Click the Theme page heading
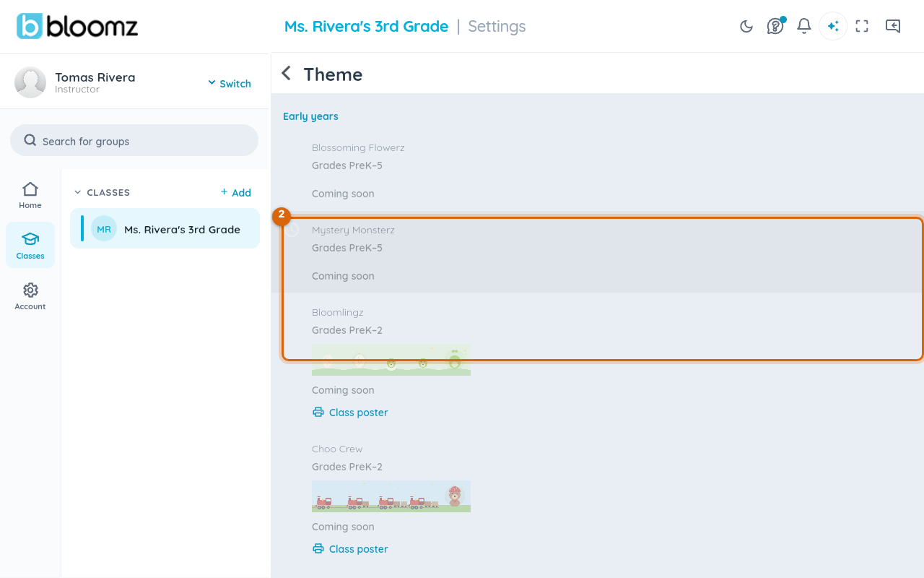Viewport: 924px width, 578px height. point(334,74)
